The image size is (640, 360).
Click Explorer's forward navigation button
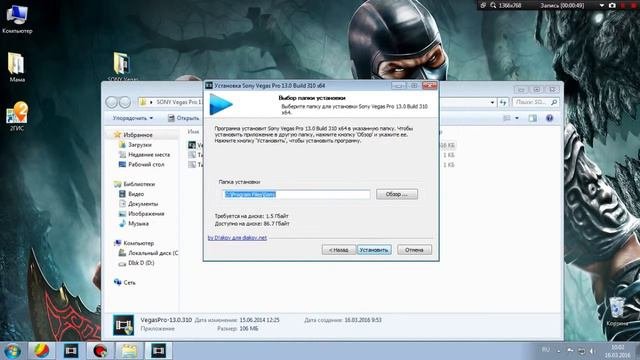tap(125, 102)
